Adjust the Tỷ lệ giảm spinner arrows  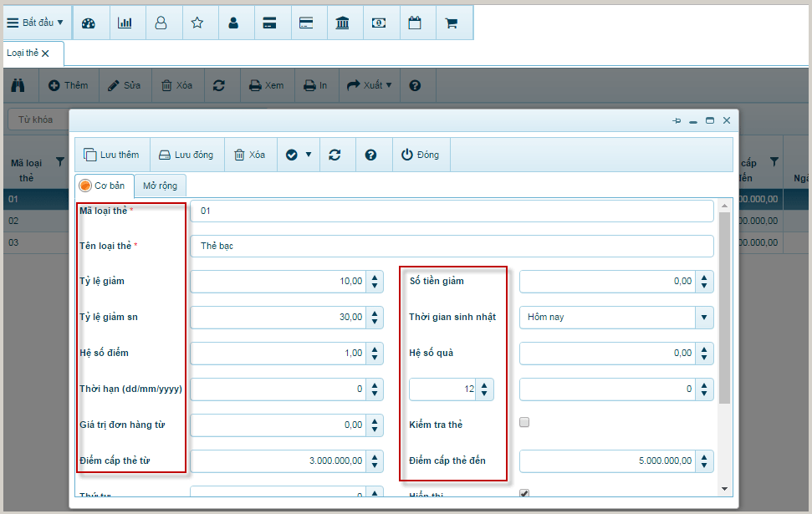coord(375,282)
